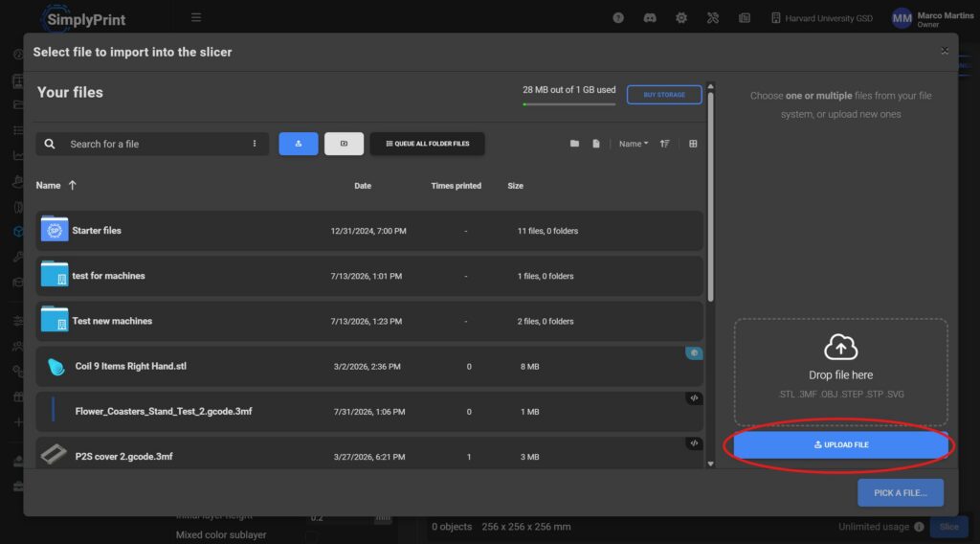980x544 pixels.
Task: Click the Drop file here upload area
Action: [840, 372]
